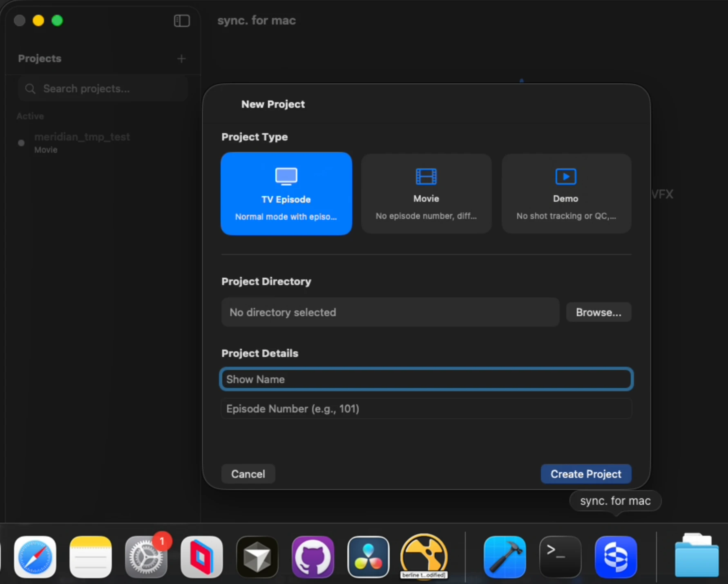Open Terminal from the Dock
This screenshot has width=728, height=584.
click(561, 557)
